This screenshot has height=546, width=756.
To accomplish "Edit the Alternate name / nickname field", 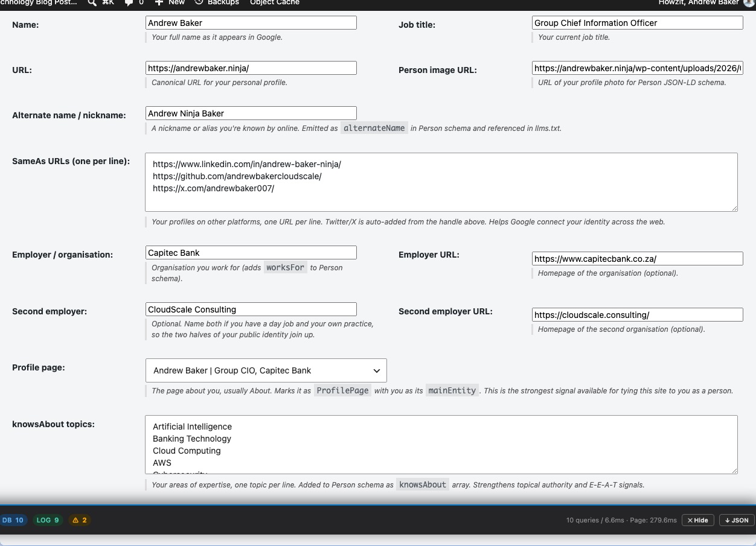I will [x=251, y=113].
